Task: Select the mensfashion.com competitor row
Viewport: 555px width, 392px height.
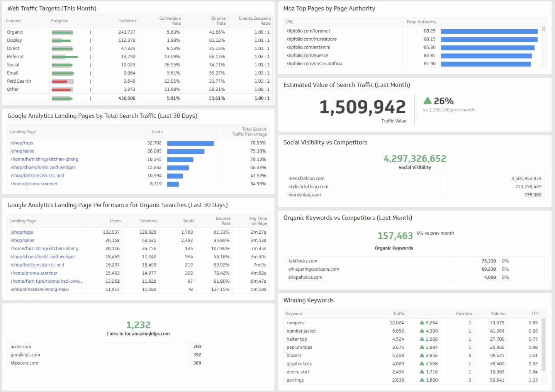Action: [415, 178]
